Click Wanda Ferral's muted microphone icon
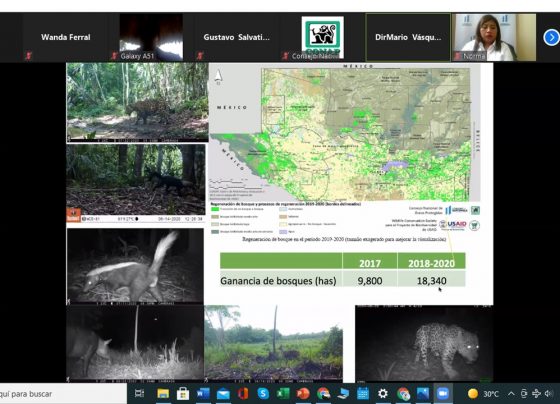 [28, 56]
